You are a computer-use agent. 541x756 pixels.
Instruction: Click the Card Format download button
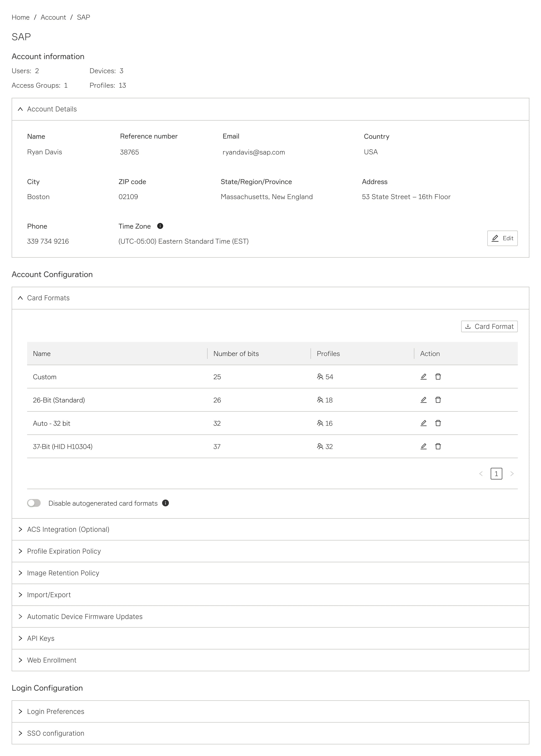pos(489,326)
